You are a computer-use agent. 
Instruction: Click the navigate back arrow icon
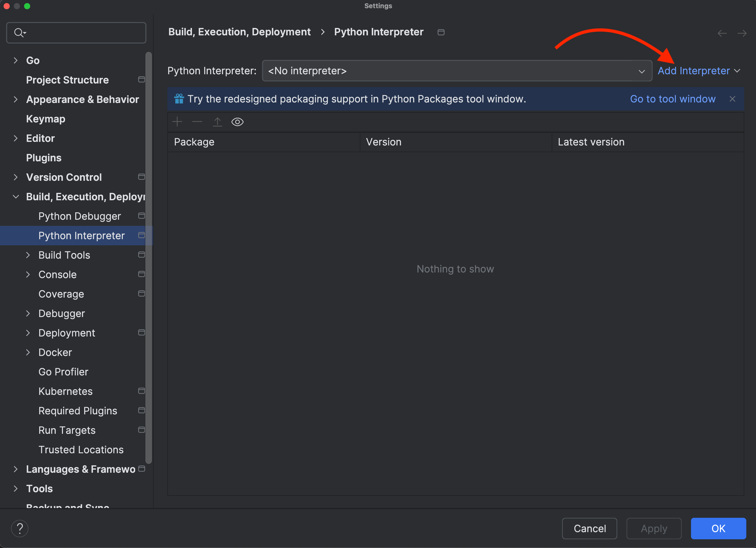click(x=722, y=33)
